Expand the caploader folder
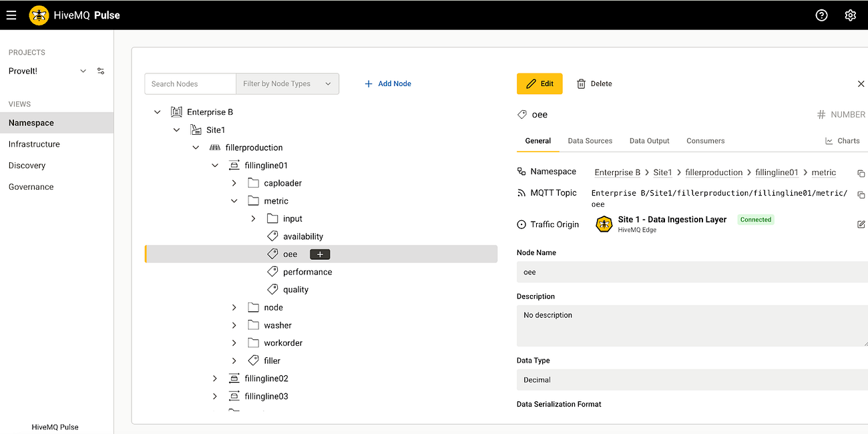Viewport: 868px width, 434px height. [234, 183]
